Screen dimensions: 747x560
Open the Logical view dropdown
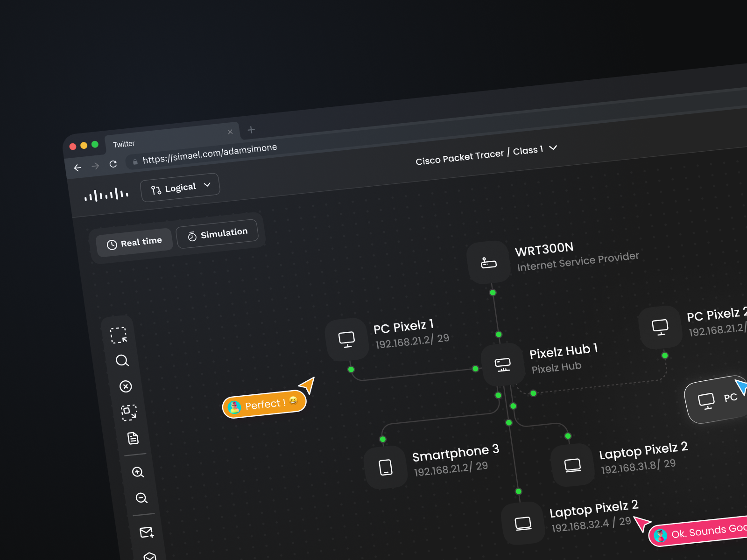(180, 186)
